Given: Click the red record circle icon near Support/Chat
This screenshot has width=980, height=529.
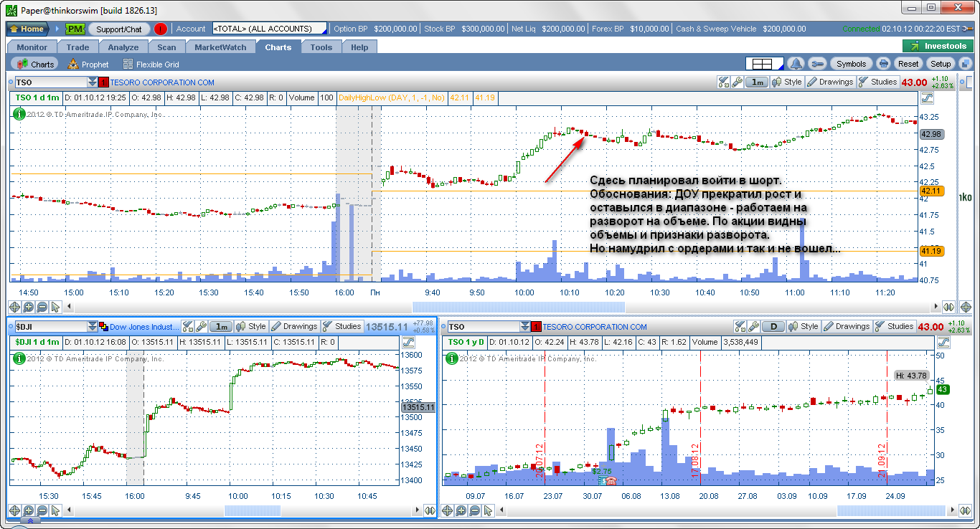Looking at the screenshot, I should point(161,29).
